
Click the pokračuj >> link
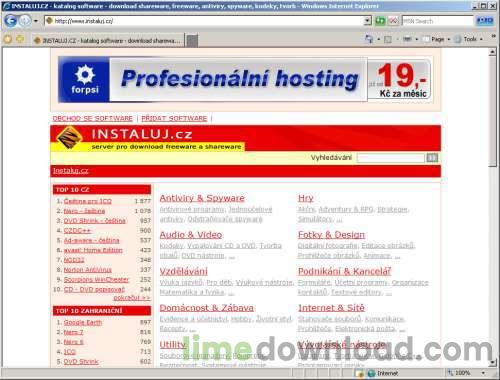(x=132, y=298)
